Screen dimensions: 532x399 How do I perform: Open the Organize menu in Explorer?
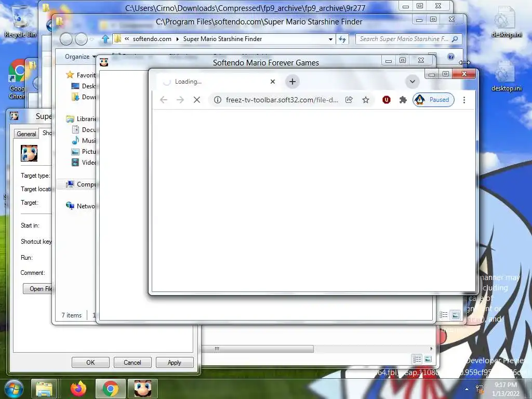81,57
